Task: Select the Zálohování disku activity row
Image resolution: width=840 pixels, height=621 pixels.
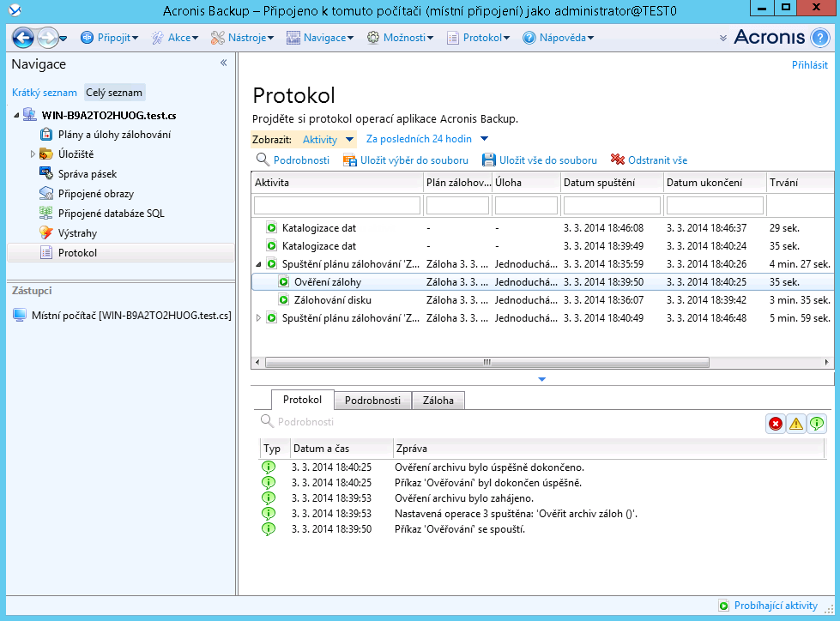Action: [542, 300]
